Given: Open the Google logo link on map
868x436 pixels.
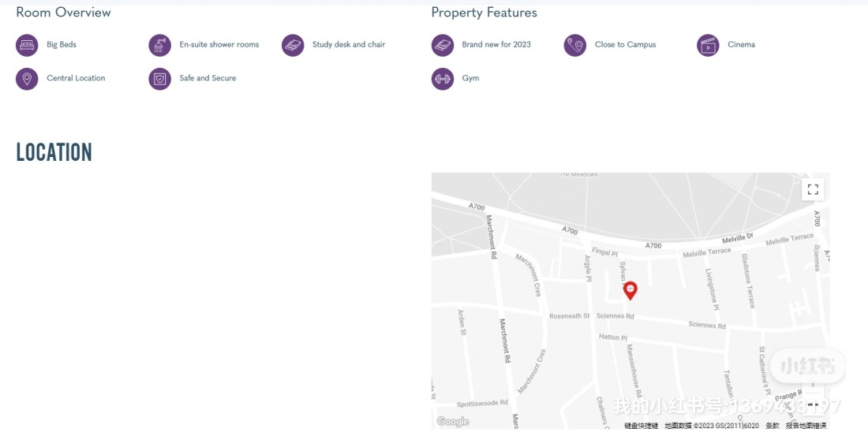Looking at the screenshot, I should [x=453, y=422].
